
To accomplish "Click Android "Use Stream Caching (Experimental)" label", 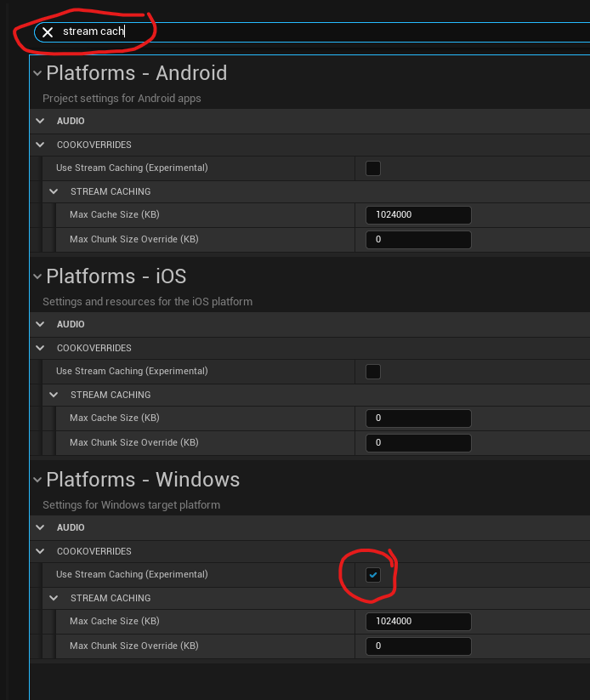I will point(132,168).
